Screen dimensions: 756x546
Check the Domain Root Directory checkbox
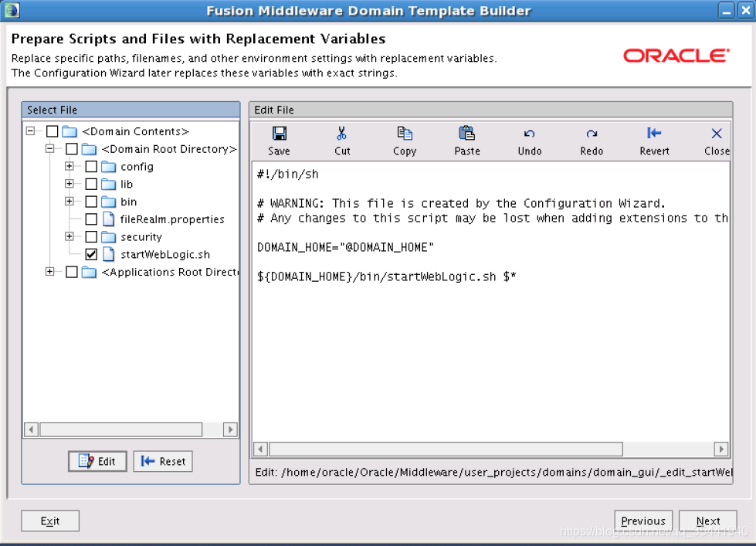pyautogui.click(x=71, y=149)
